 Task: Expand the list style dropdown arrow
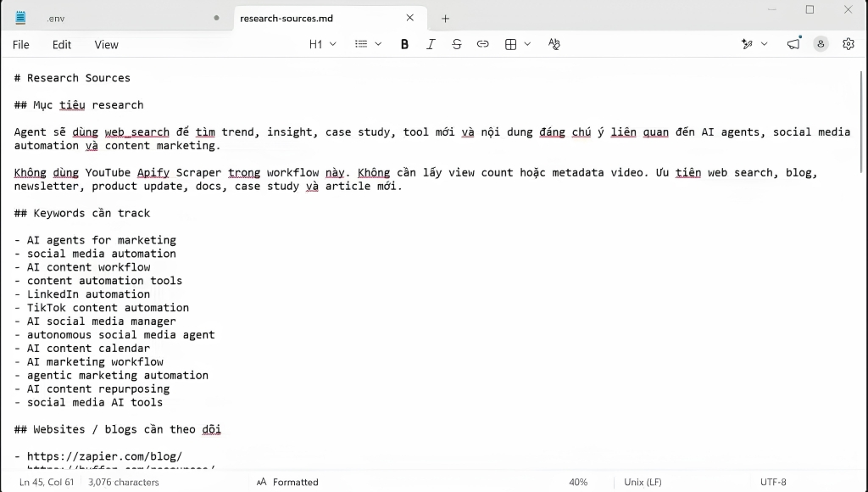(378, 44)
